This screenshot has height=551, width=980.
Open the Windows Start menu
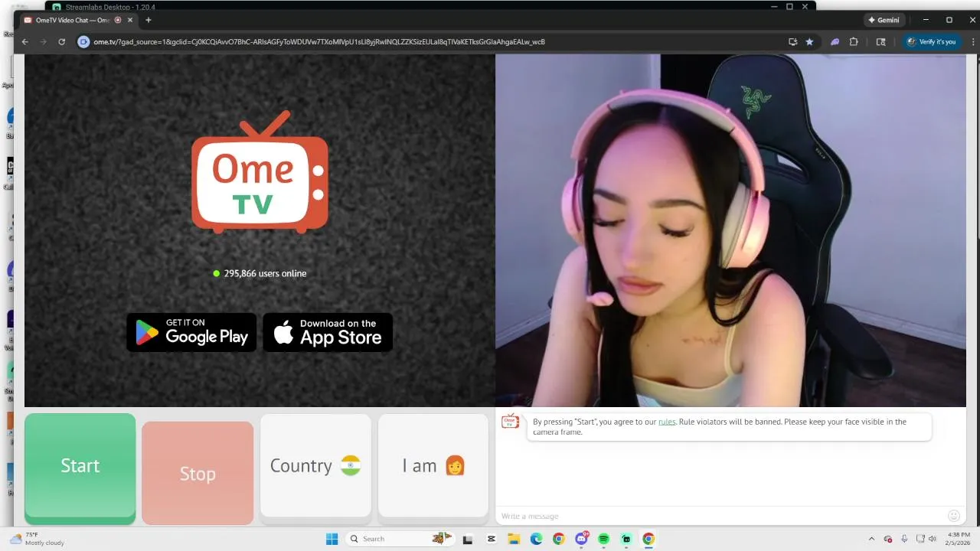pyautogui.click(x=332, y=539)
